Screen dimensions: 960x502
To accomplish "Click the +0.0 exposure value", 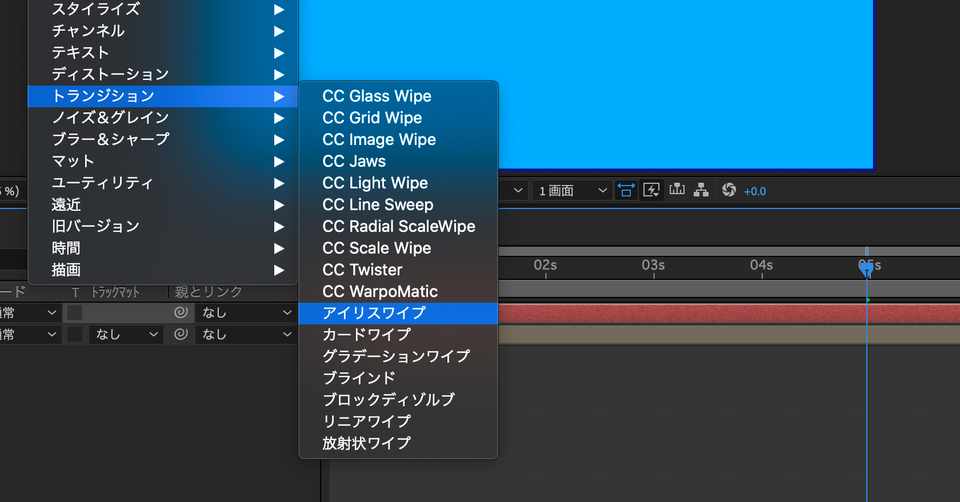I will tap(755, 192).
